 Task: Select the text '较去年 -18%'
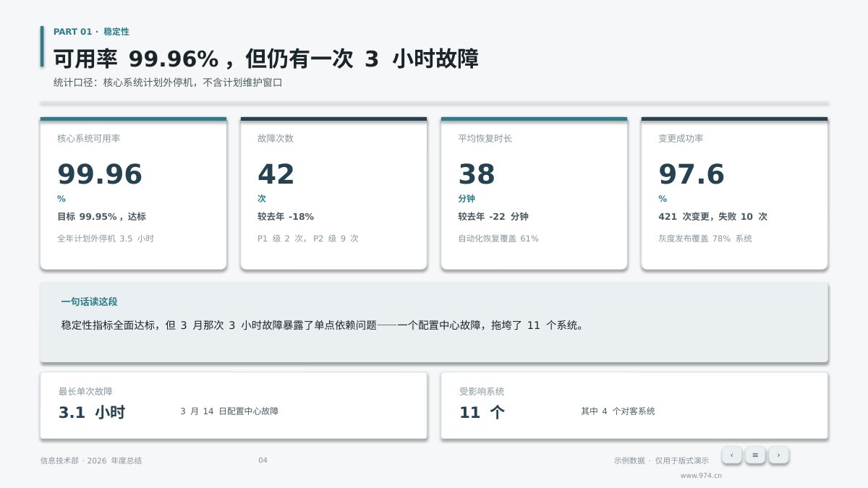[x=286, y=216]
